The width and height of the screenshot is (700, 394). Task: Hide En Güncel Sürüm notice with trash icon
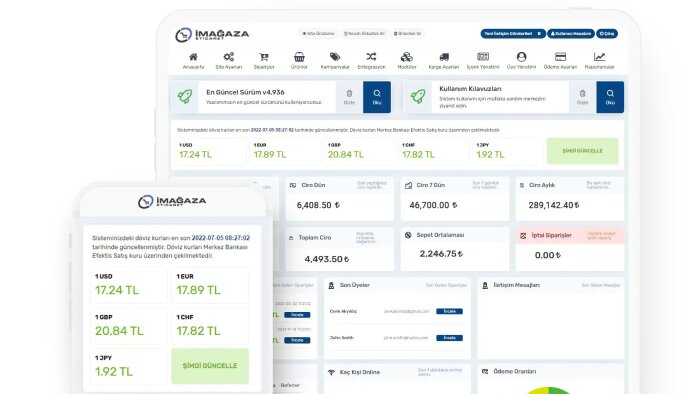(x=349, y=97)
